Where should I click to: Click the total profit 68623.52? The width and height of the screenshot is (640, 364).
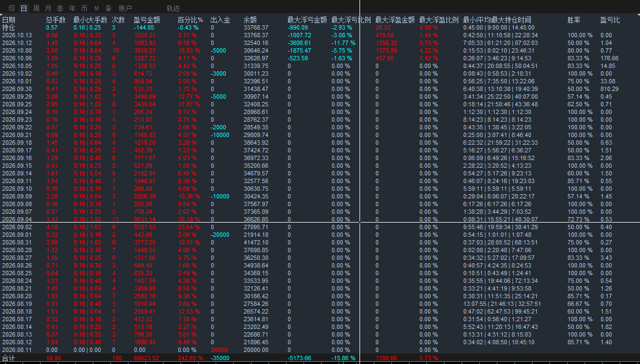[147, 359]
